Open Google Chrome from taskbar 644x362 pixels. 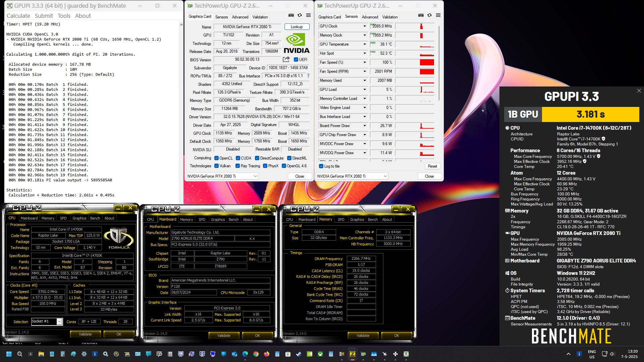pos(256,354)
